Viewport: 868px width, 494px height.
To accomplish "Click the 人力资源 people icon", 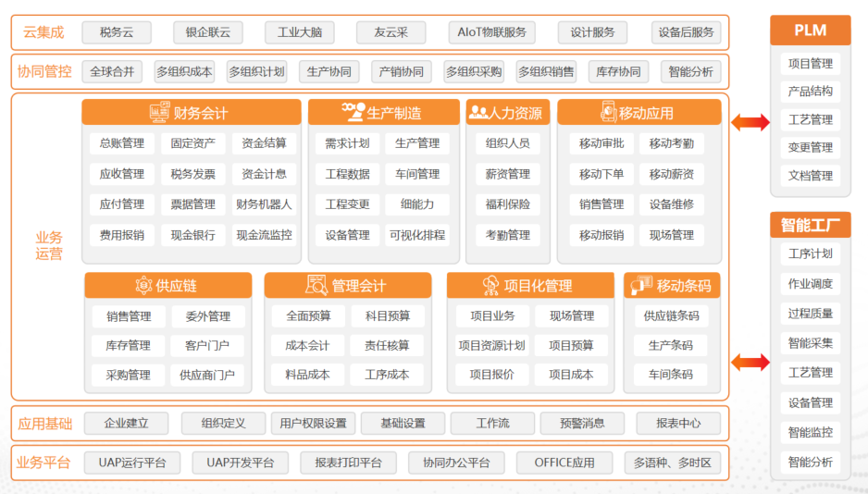I will 478,113.
